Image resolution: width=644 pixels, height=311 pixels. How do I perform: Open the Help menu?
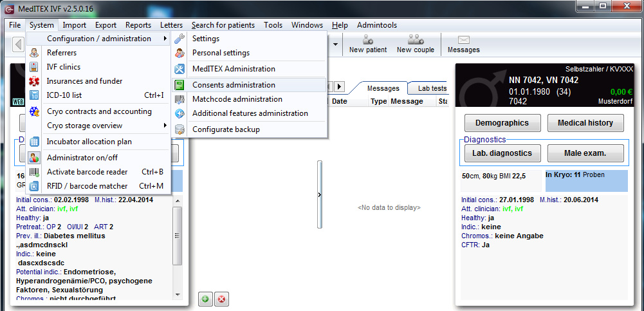point(340,25)
